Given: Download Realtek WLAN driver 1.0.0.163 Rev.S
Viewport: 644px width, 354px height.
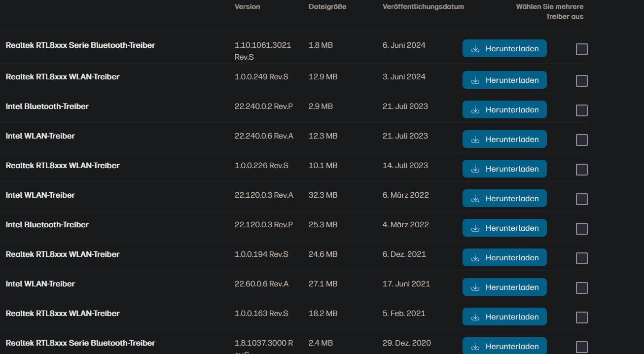Looking at the screenshot, I should [504, 317].
